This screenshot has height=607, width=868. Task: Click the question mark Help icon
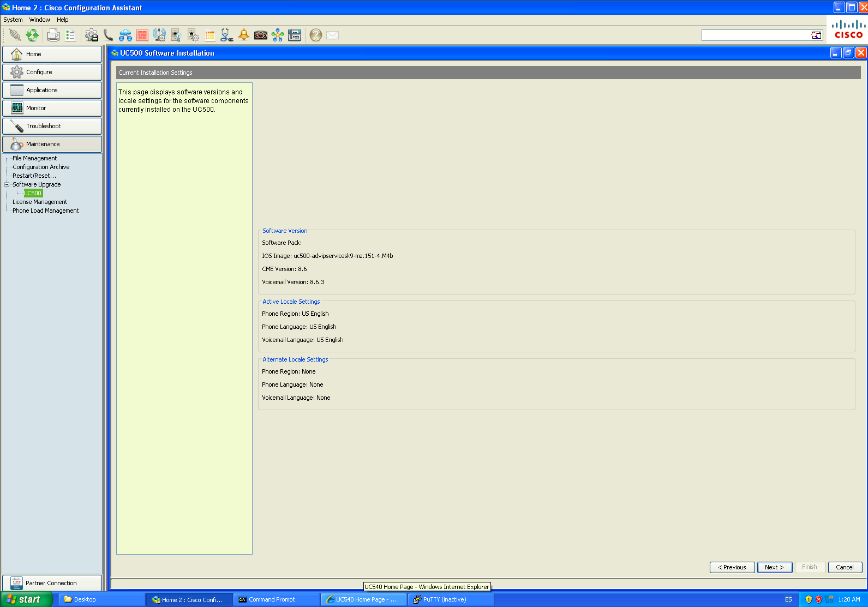pos(315,35)
